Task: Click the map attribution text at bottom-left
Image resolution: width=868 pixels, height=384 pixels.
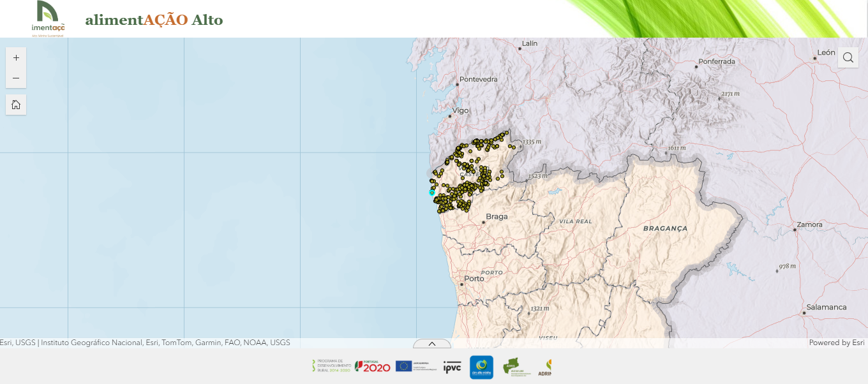Action: [145, 343]
